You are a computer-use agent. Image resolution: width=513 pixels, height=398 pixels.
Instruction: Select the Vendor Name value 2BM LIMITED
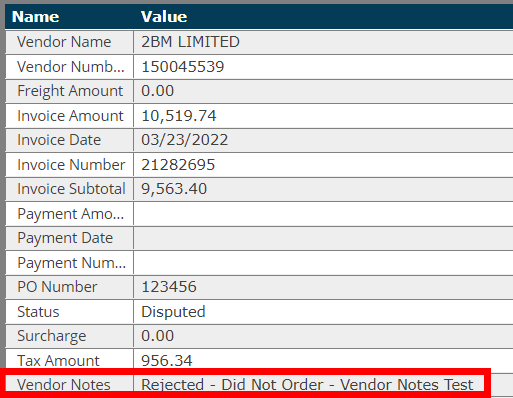[x=190, y=42]
